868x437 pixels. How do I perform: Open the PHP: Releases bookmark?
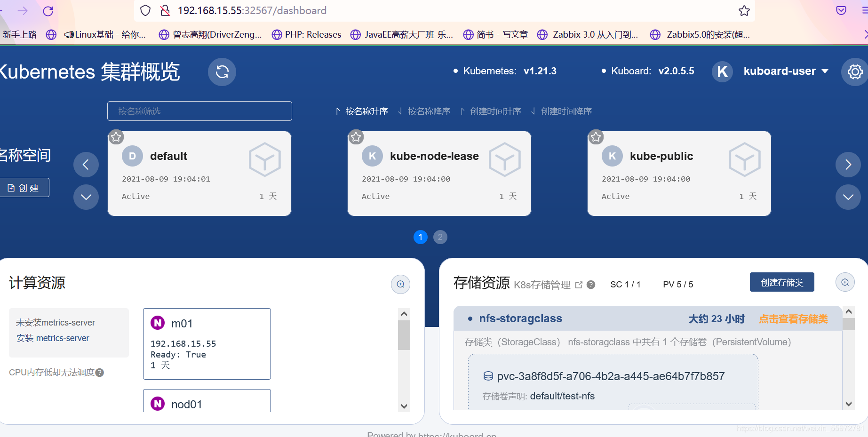307,34
